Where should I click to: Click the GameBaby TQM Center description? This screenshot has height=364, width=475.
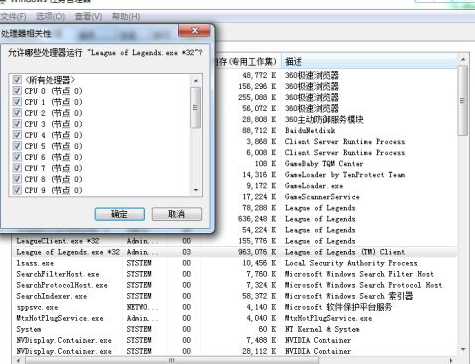point(324,163)
